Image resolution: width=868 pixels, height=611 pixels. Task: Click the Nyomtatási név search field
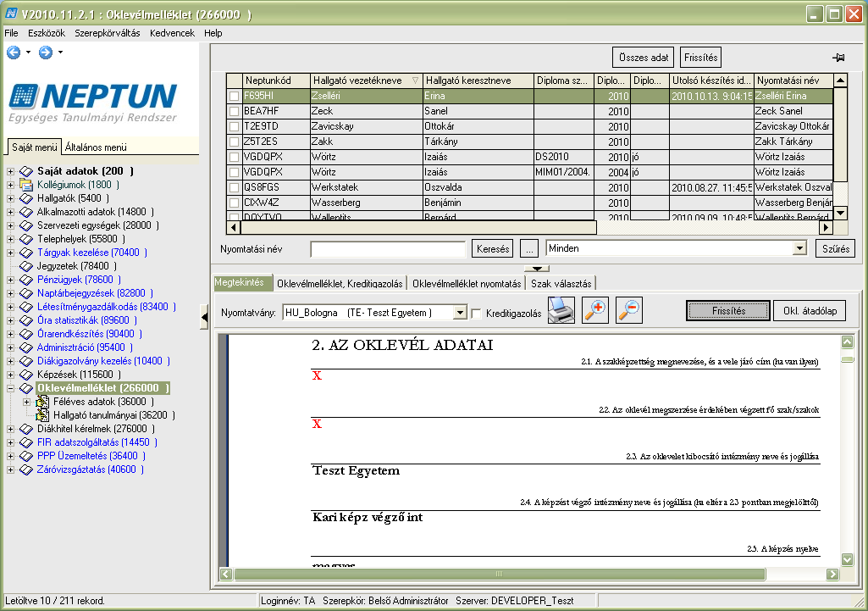point(388,249)
